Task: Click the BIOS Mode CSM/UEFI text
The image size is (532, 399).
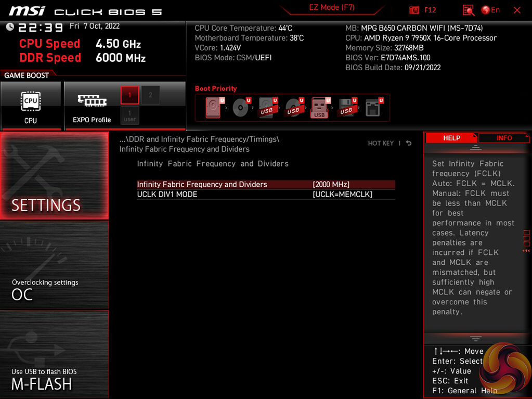Action: [x=233, y=58]
